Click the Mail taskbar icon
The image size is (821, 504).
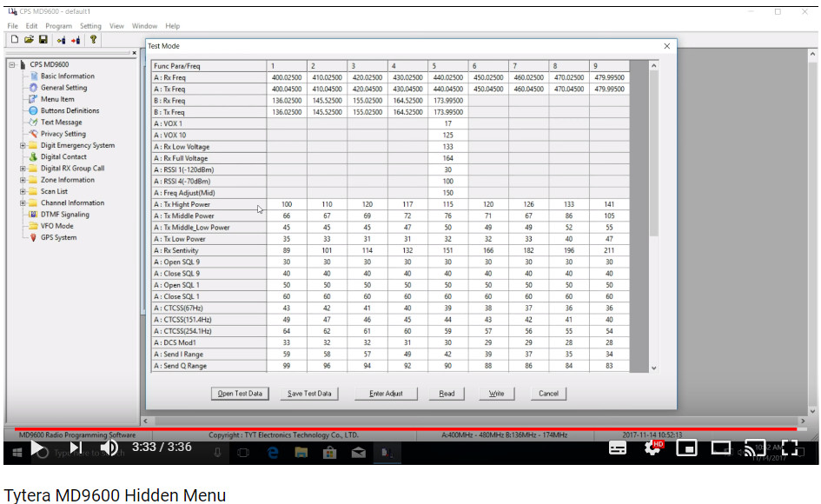(x=359, y=453)
